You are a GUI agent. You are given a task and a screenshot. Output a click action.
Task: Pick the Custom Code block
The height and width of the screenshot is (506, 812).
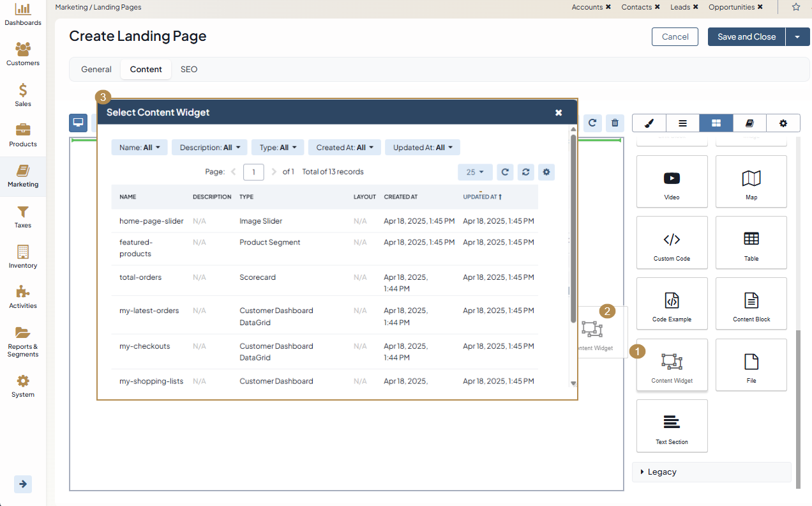(x=672, y=240)
